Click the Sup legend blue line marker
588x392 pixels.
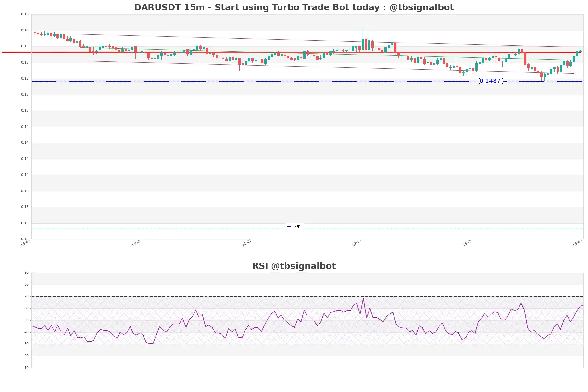point(289,227)
